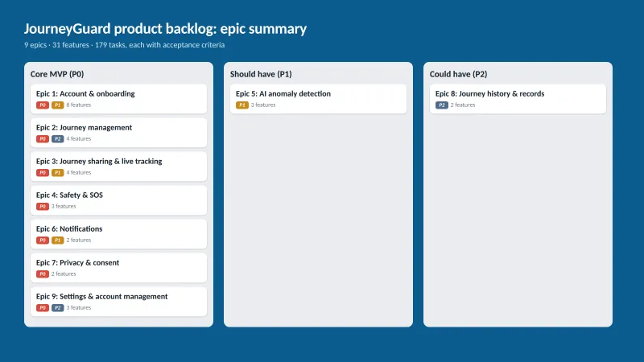Click the subtitle listing 9 epics and 31 features

coord(124,45)
